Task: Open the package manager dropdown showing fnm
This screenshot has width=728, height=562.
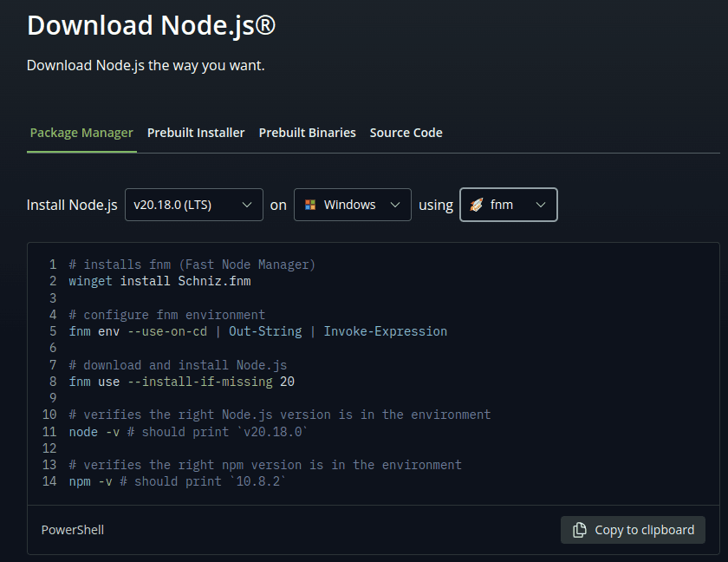Action: coord(509,205)
